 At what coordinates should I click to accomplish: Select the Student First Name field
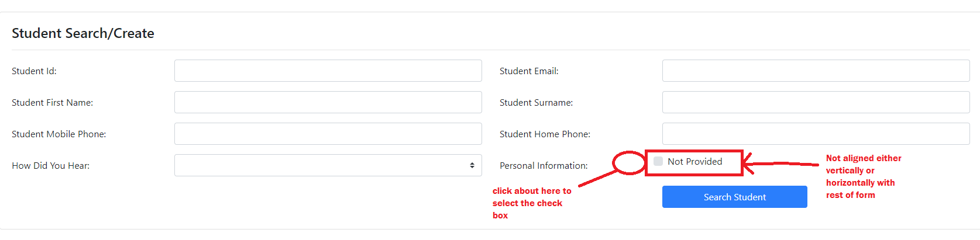[328, 102]
